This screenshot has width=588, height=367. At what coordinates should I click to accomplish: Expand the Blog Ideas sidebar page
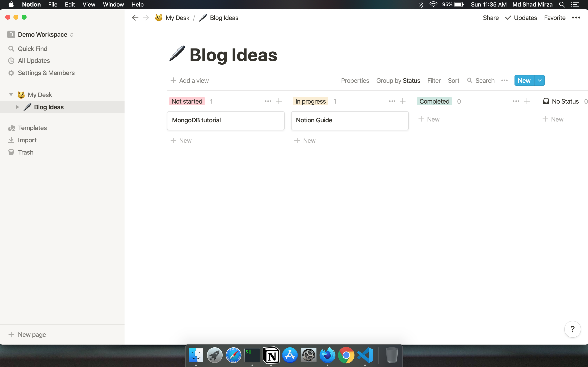(17, 107)
